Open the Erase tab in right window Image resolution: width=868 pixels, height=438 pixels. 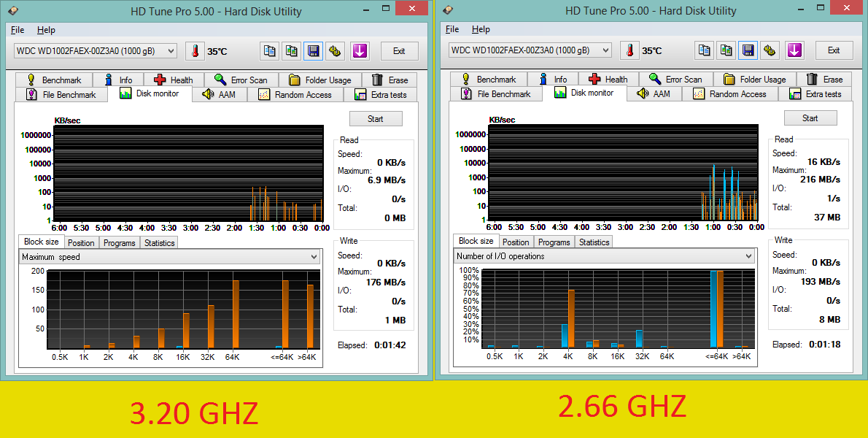point(824,79)
